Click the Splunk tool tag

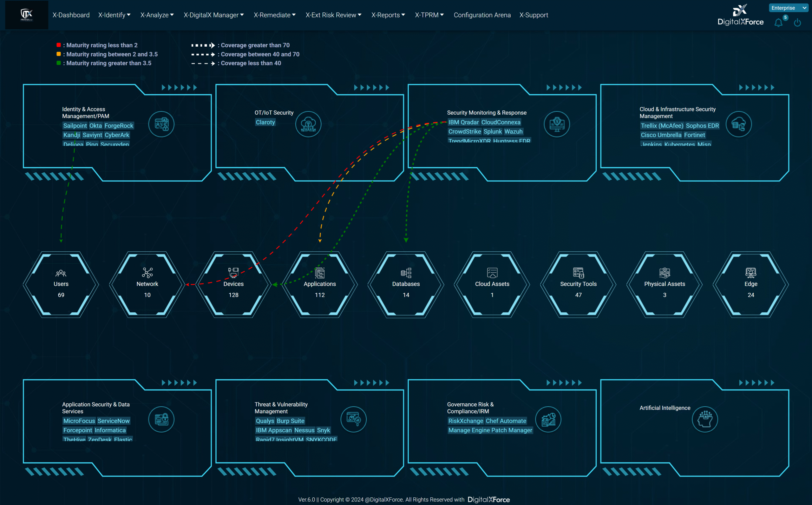(x=493, y=132)
